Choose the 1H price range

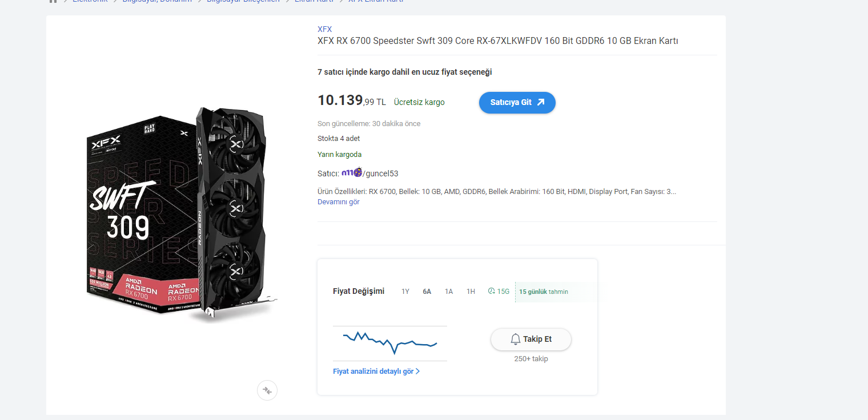click(x=471, y=292)
